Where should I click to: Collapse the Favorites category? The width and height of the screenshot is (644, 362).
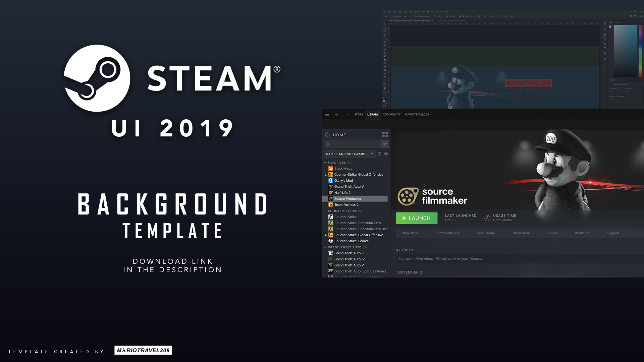(x=325, y=163)
